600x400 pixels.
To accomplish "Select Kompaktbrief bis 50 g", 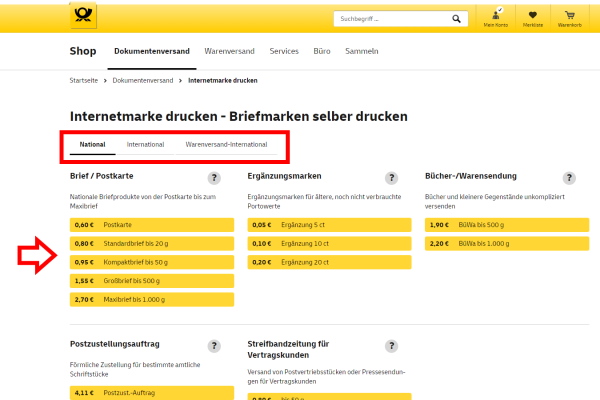I will 152,262.
